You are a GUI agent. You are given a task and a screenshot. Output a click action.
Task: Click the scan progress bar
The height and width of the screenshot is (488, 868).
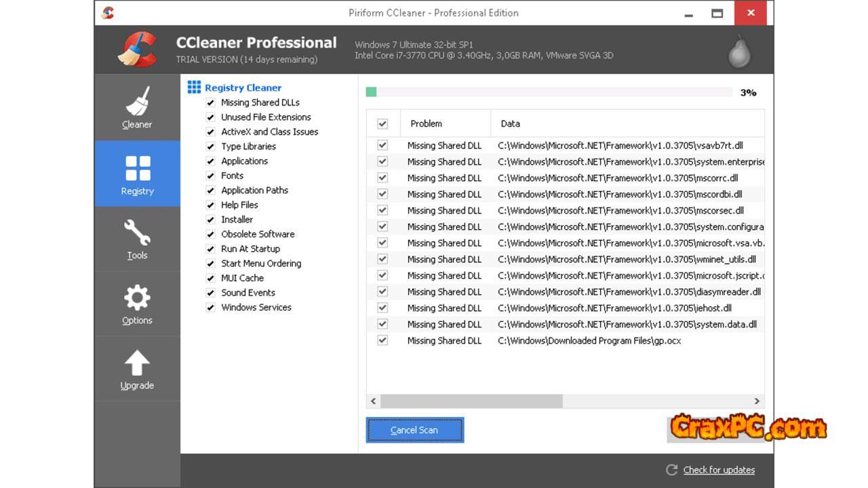(x=549, y=92)
